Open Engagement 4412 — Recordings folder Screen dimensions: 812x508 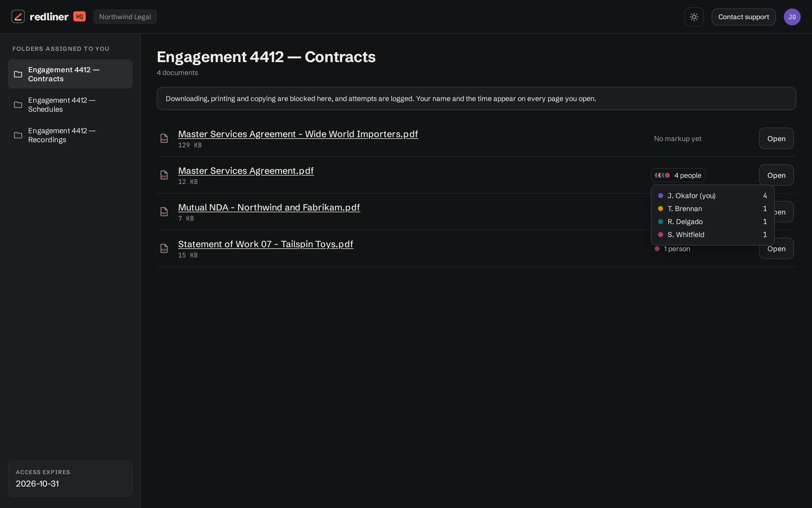pyautogui.click(x=70, y=135)
